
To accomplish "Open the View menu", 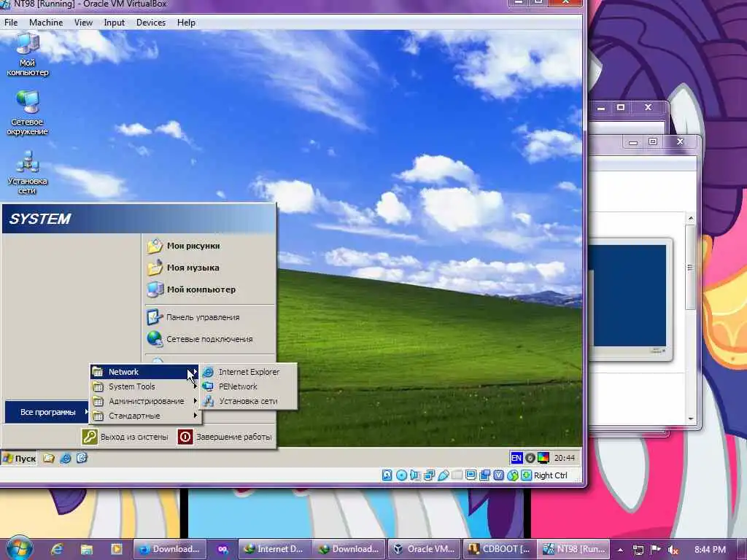I will pyautogui.click(x=83, y=23).
